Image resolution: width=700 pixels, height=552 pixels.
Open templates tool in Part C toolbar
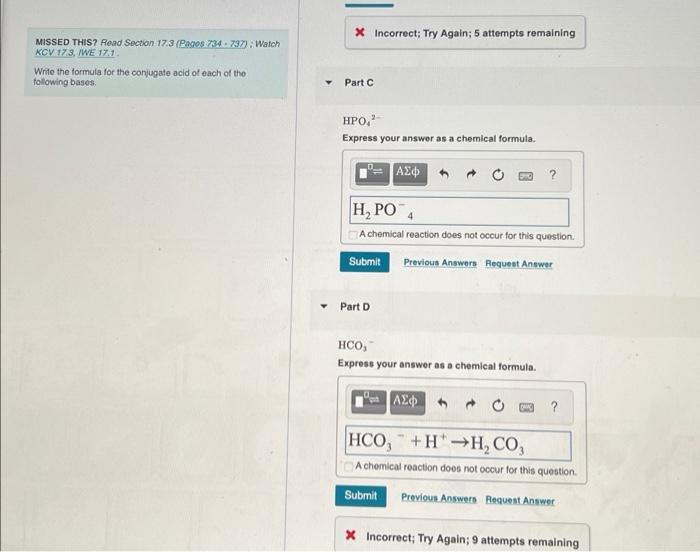(x=372, y=173)
